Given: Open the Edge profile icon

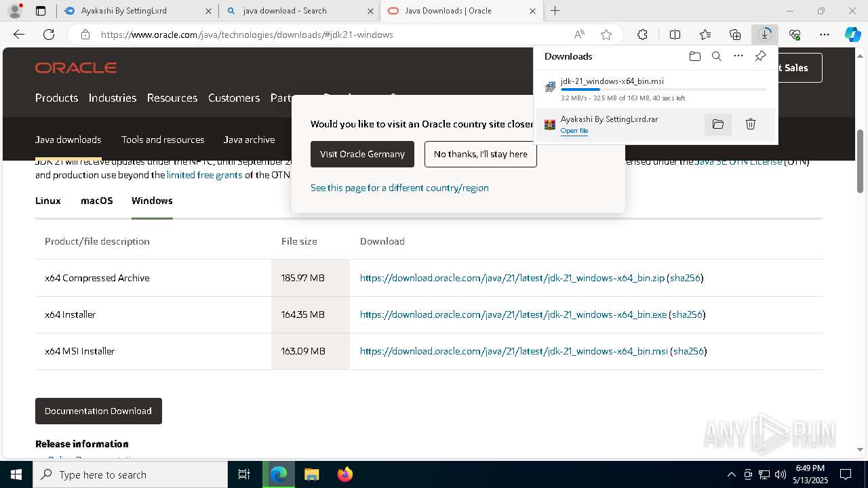Looking at the screenshot, I should point(14,11).
